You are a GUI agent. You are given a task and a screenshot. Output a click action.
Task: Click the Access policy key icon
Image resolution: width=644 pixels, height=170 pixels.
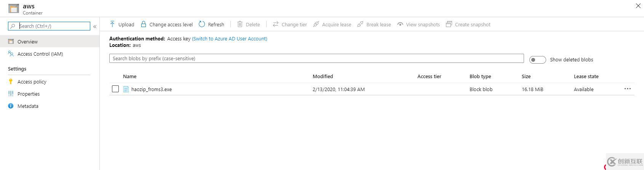tap(11, 82)
